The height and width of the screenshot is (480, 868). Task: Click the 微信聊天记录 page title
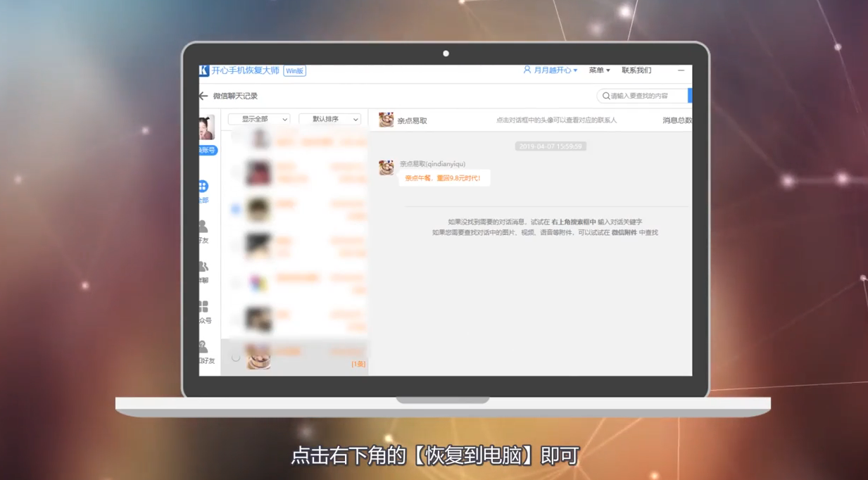[x=235, y=96]
